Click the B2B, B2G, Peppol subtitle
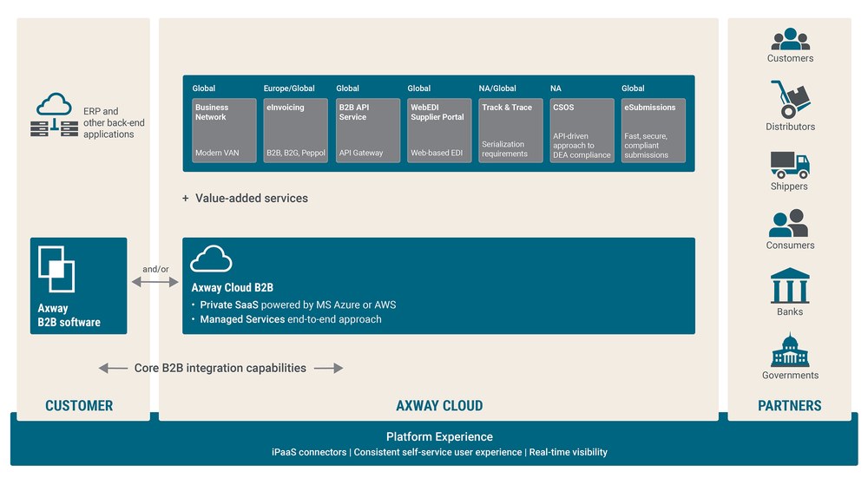 pos(296,153)
